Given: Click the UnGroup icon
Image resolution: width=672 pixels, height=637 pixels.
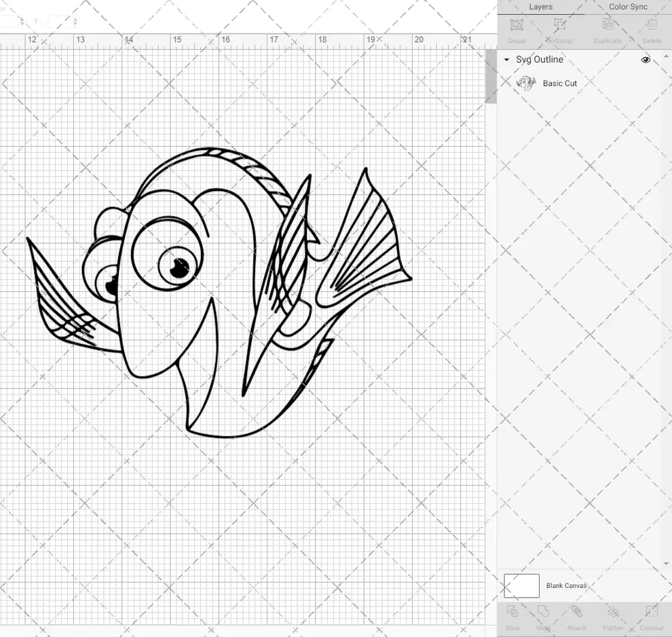Looking at the screenshot, I should coord(559,29).
